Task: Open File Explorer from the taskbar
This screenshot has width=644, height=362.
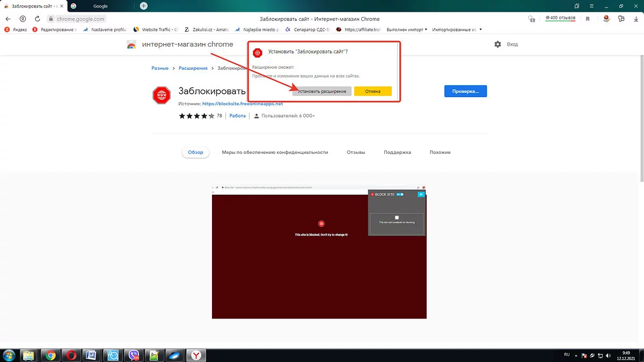Action: pyautogui.click(x=28, y=355)
